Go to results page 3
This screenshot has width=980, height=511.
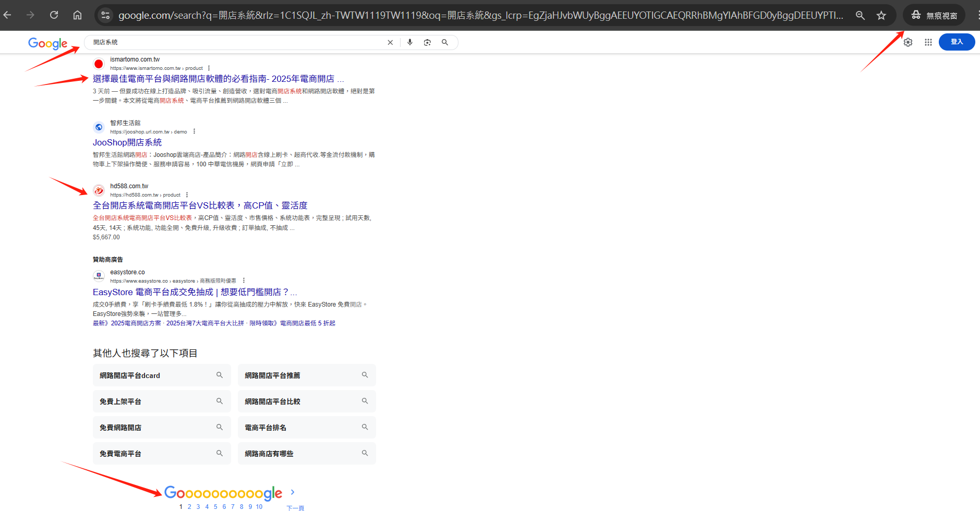(198, 507)
